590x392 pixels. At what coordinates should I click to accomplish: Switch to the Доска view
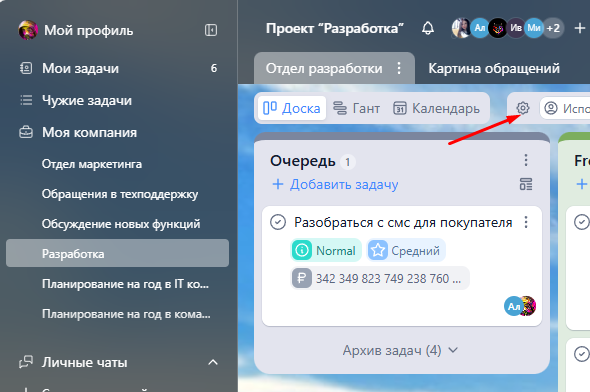292,108
